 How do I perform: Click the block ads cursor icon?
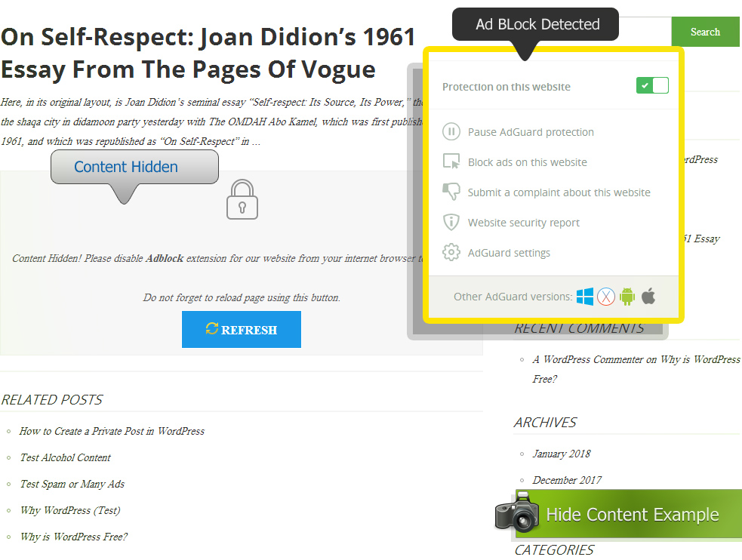tap(451, 162)
